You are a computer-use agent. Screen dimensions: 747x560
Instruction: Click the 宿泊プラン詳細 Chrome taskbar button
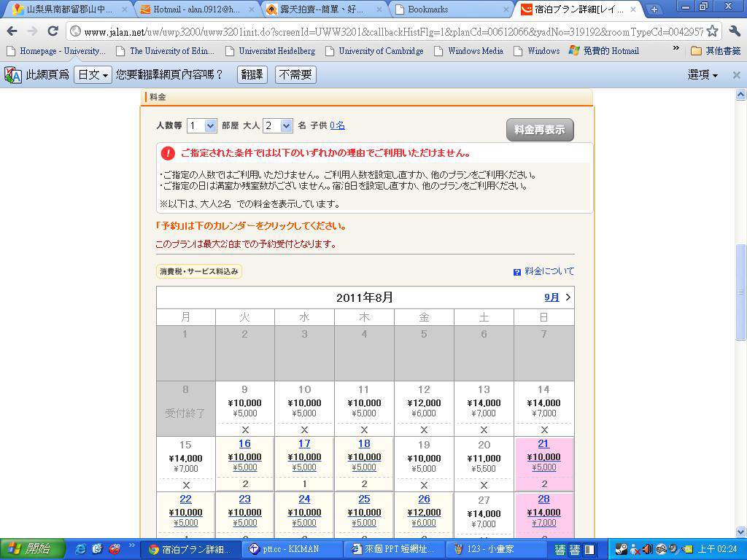(x=192, y=549)
